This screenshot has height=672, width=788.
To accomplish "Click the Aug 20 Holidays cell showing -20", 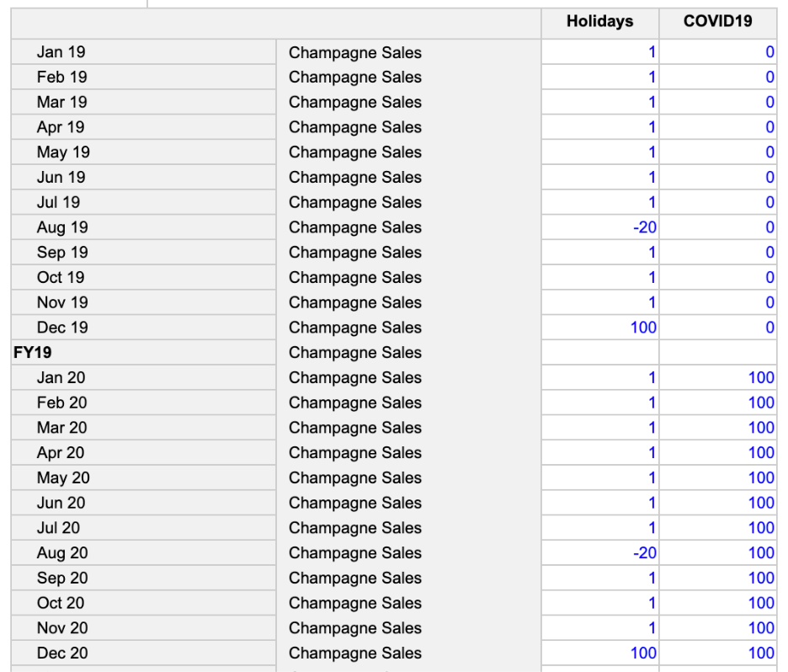I will [600, 553].
